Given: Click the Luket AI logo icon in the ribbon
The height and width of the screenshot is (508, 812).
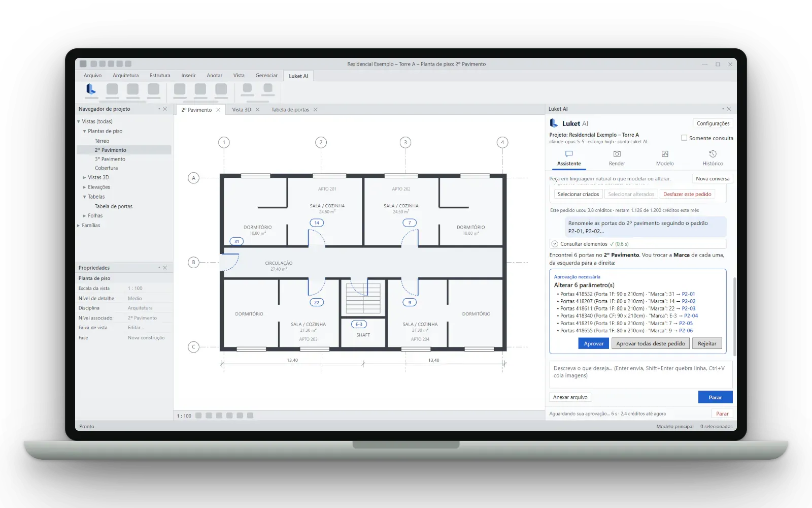Looking at the screenshot, I should click(91, 89).
